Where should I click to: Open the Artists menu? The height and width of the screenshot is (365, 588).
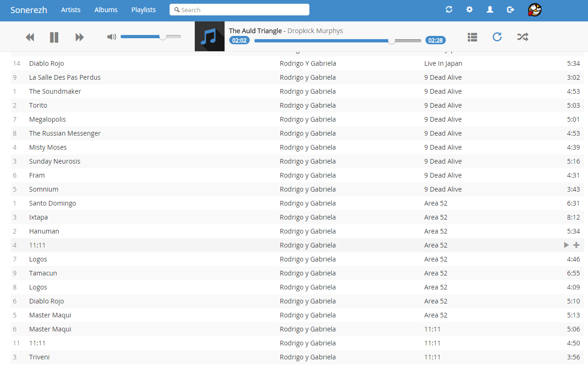(71, 10)
